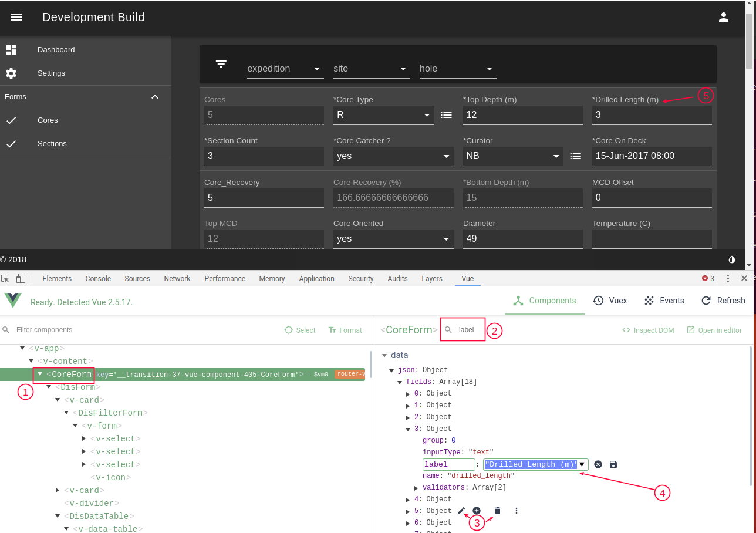
Task: Click the Drilled Length input field
Action: (x=652, y=115)
